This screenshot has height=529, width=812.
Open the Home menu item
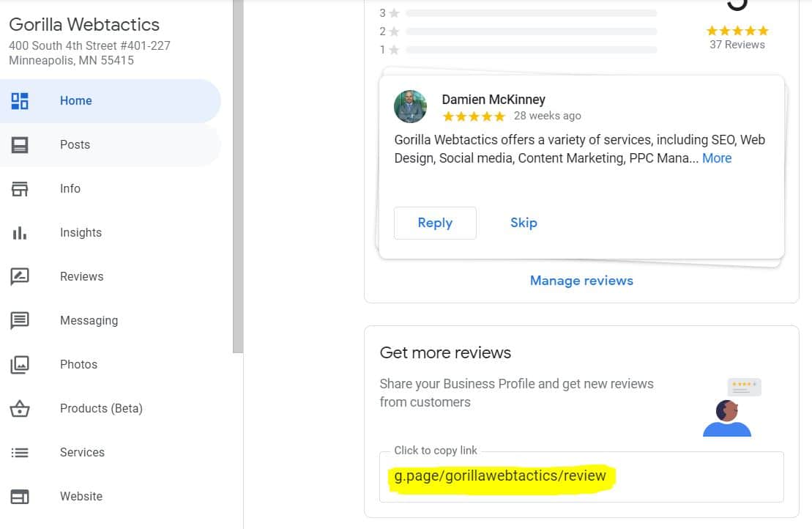(111, 101)
